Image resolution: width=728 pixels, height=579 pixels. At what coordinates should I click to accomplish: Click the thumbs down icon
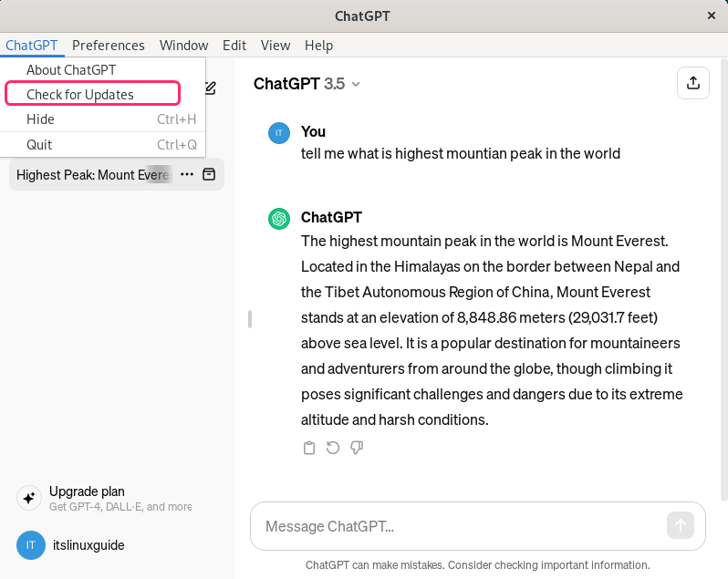point(357,448)
